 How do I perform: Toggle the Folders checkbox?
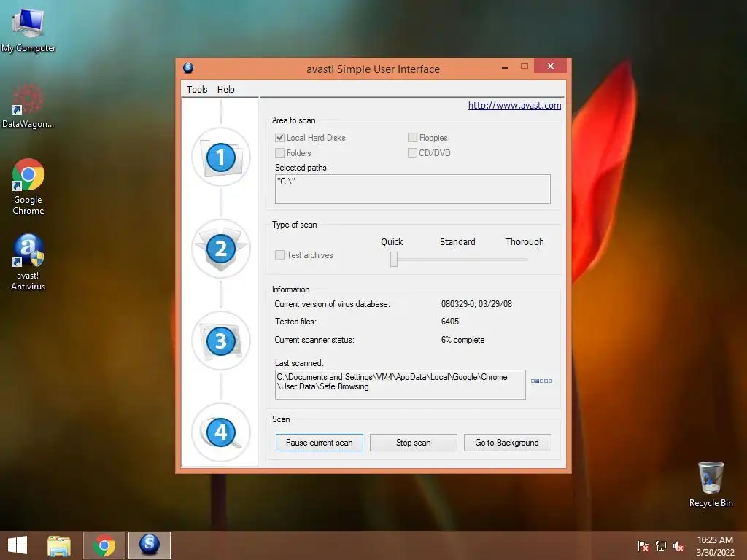tap(279, 153)
